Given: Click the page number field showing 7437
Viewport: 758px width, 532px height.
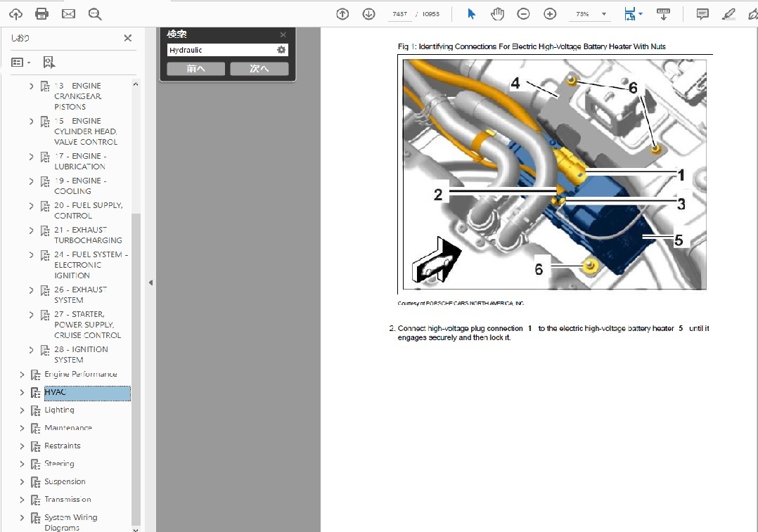Looking at the screenshot, I should 400,14.
